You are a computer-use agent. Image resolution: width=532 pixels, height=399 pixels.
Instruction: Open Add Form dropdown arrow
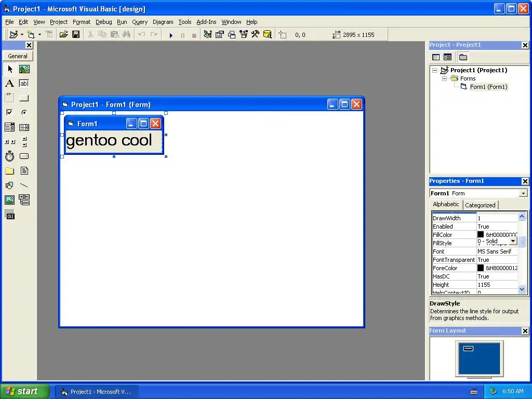point(39,35)
